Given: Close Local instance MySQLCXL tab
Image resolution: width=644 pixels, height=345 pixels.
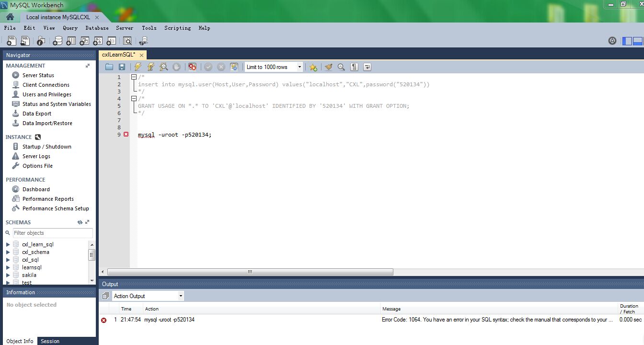Looking at the screenshot, I should (x=97, y=17).
